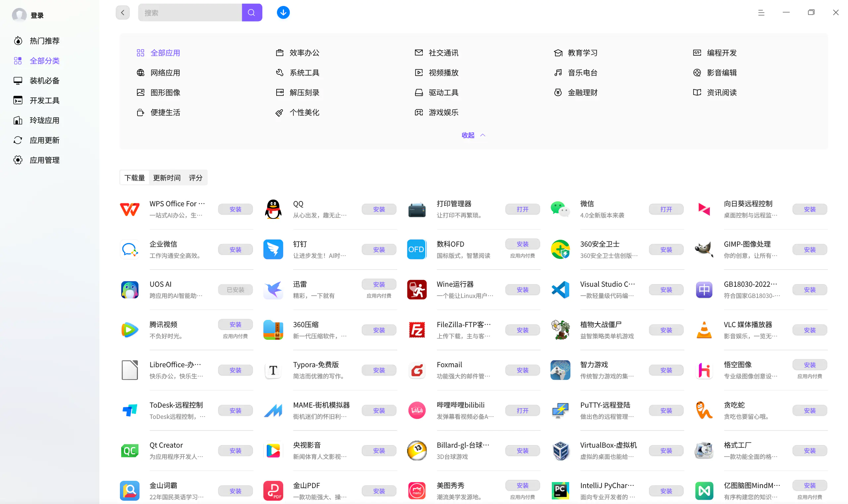Select the 编程开发 category link
Screen dimensions: 848x504
[x=721, y=53]
